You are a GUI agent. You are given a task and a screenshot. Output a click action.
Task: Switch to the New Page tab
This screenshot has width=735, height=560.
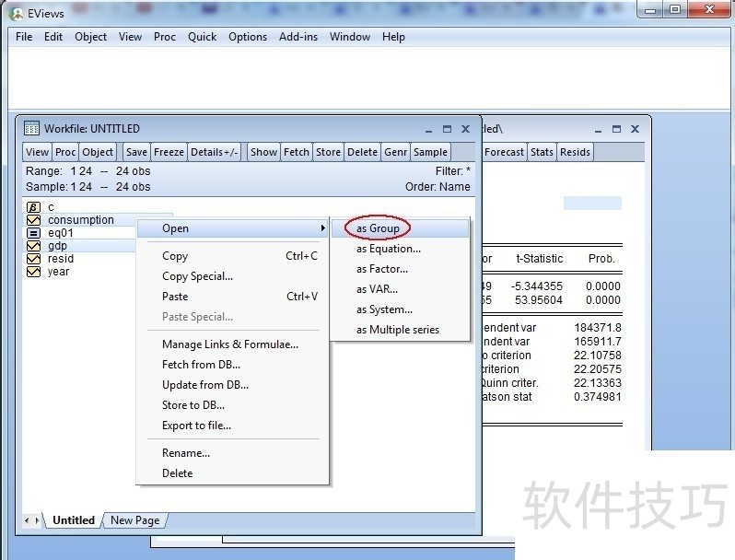134,520
